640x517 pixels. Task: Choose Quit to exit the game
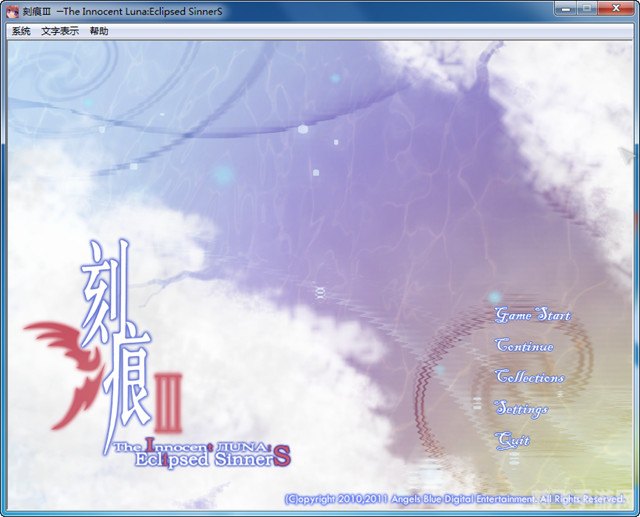[x=513, y=440]
